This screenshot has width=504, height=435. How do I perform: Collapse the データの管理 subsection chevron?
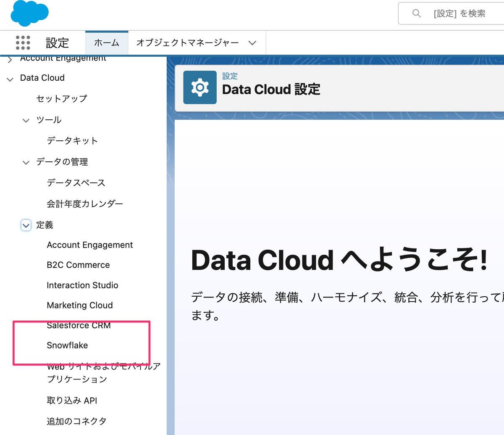(26, 163)
